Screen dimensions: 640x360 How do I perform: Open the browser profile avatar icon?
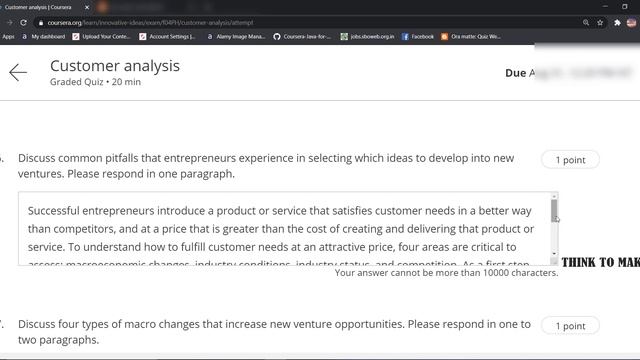pyautogui.click(x=631, y=23)
